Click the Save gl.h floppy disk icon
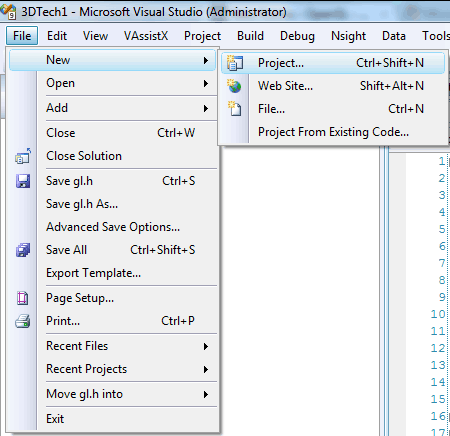 coord(23,181)
